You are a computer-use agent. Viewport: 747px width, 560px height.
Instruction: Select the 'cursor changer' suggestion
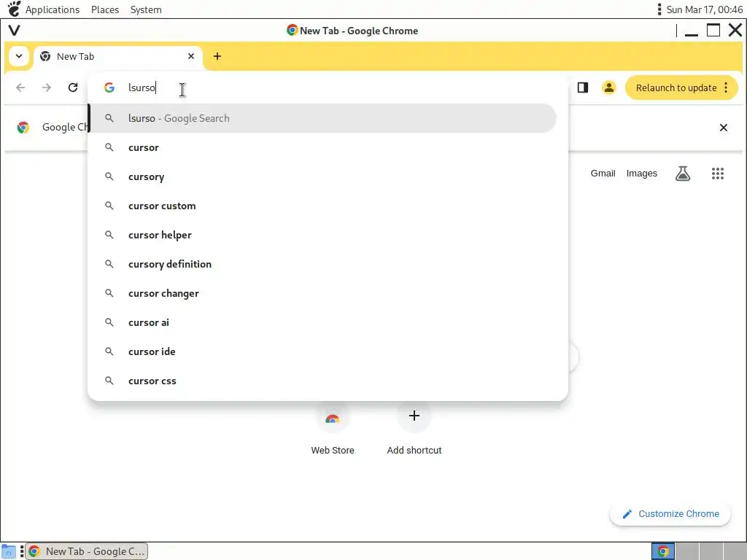click(323, 293)
